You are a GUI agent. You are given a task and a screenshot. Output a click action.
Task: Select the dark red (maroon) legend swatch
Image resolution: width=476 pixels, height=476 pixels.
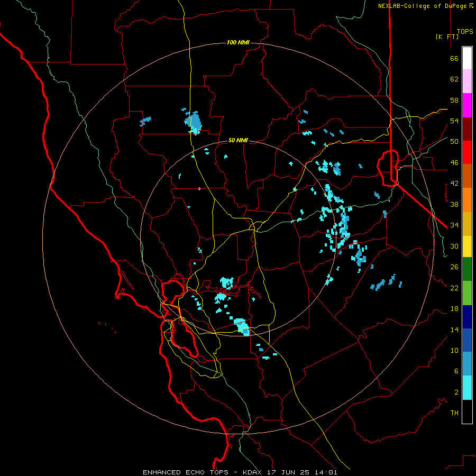coord(467,129)
